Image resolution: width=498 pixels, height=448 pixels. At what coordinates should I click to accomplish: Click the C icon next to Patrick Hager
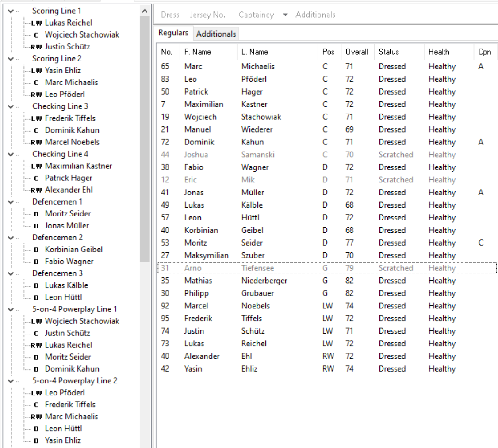[36, 178]
